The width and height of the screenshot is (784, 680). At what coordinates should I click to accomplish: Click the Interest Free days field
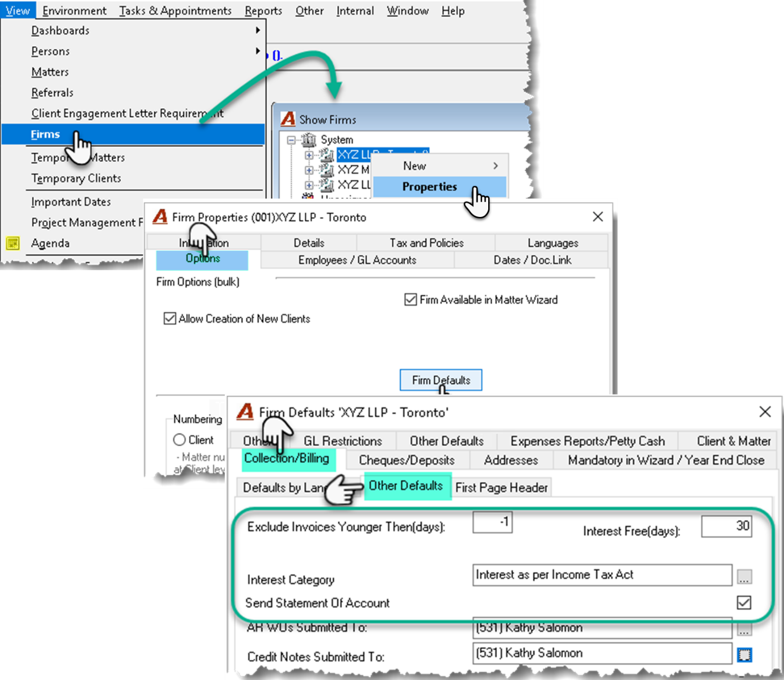[726, 526]
